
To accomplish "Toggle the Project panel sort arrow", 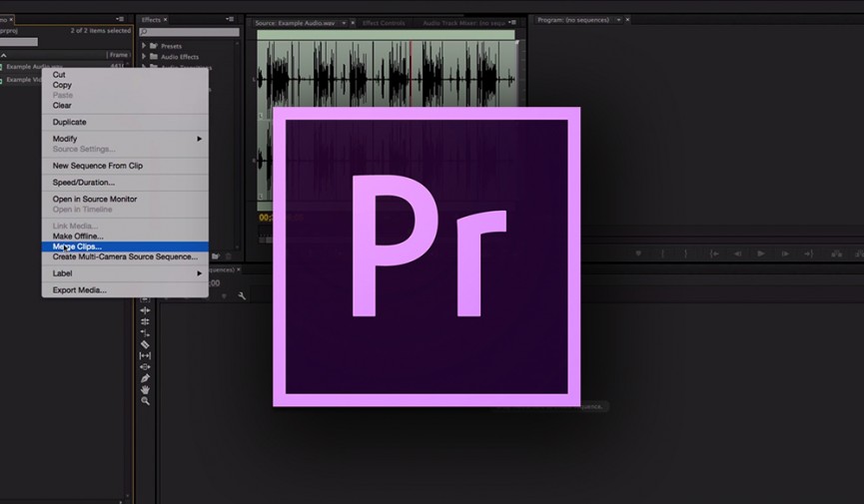I will pyautogui.click(x=4, y=55).
